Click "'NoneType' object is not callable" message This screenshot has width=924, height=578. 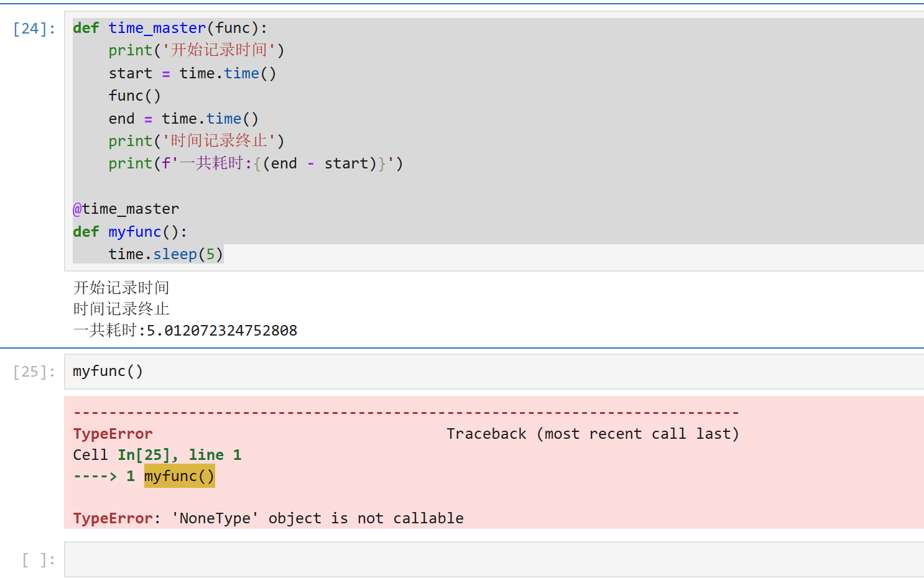[x=318, y=518]
